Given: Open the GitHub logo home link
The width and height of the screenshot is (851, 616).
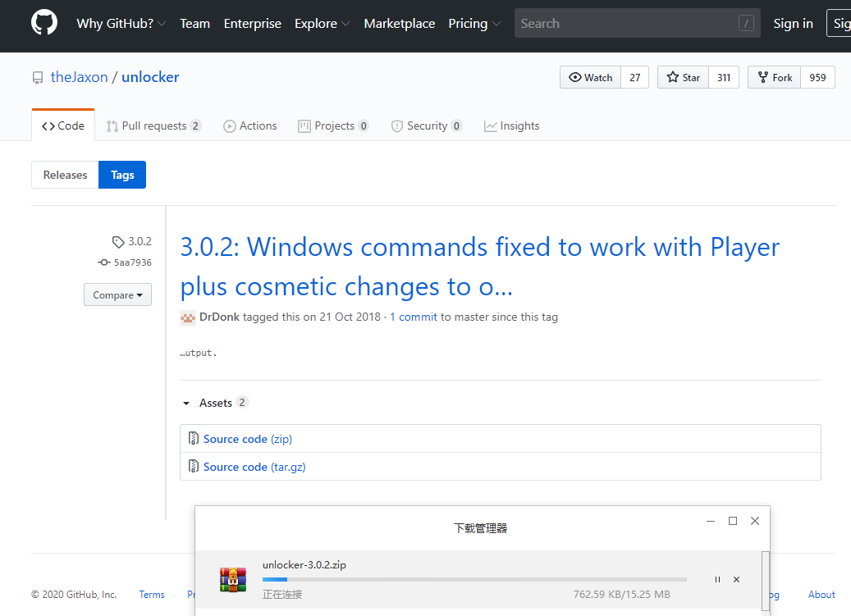Looking at the screenshot, I should (44, 23).
